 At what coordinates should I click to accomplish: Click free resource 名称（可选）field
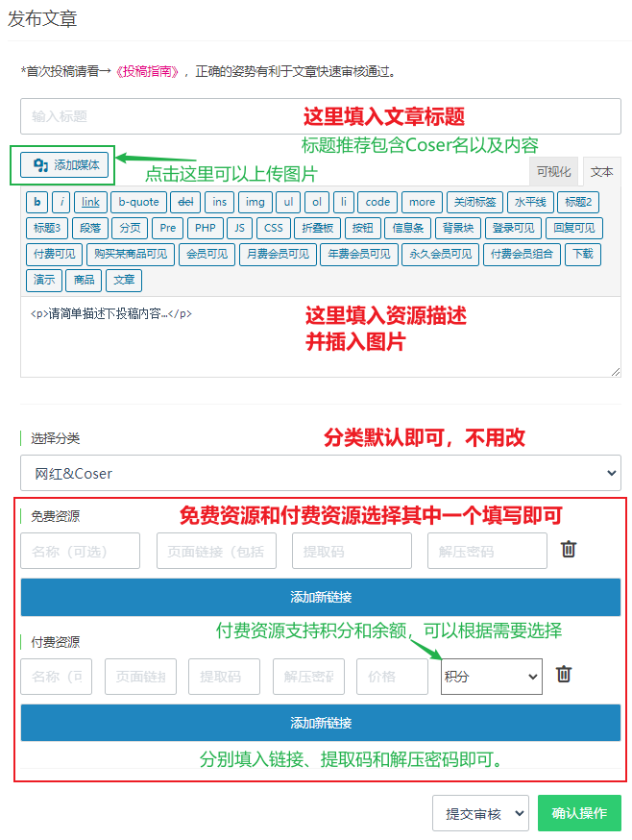[81, 551]
